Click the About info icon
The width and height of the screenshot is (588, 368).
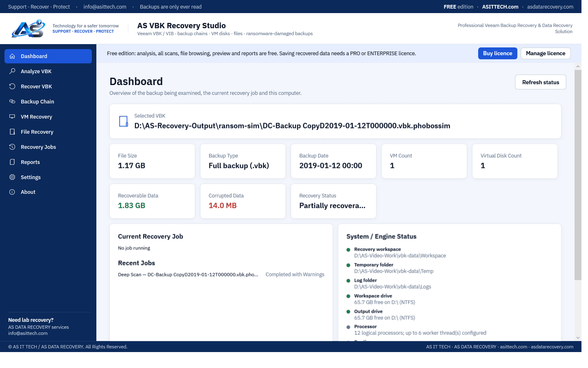12,192
